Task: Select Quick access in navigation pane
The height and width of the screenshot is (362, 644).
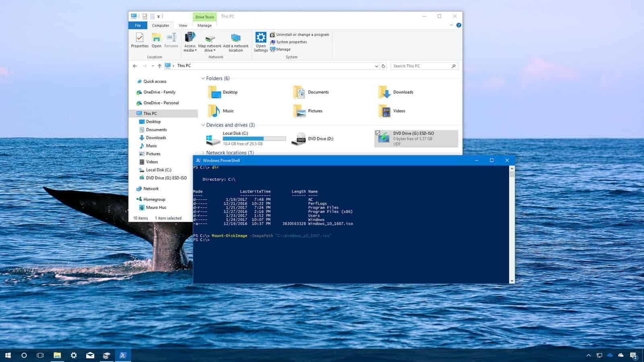Action: click(x=151, y=81)
